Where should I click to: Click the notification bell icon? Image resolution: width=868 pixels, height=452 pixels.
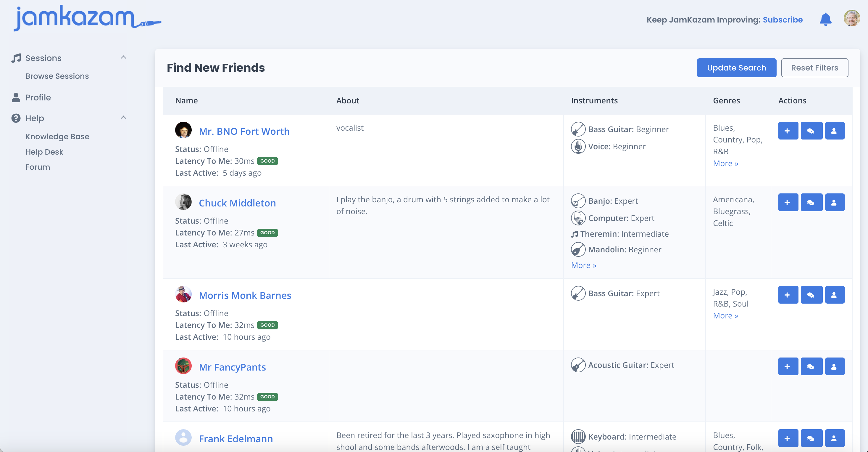tap(825, 20)
